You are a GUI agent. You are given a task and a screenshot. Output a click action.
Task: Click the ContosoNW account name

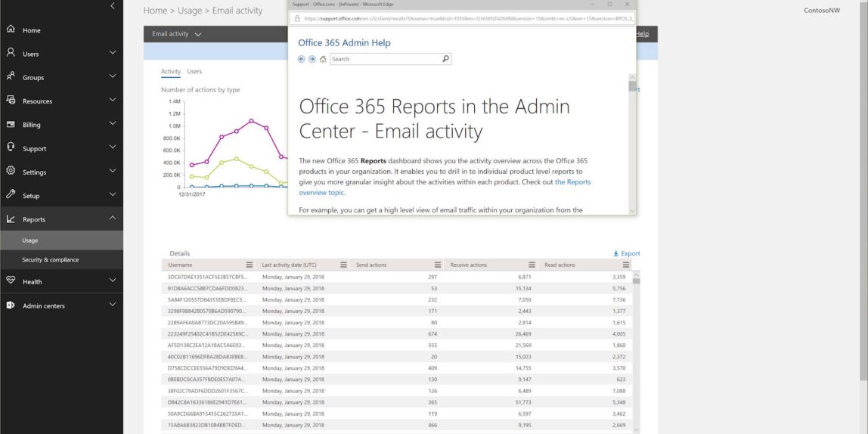821,10
